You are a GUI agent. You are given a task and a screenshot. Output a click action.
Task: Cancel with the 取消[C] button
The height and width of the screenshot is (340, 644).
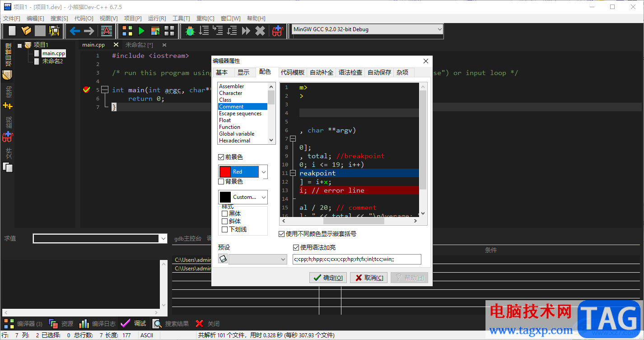click(x=369, y=278)
